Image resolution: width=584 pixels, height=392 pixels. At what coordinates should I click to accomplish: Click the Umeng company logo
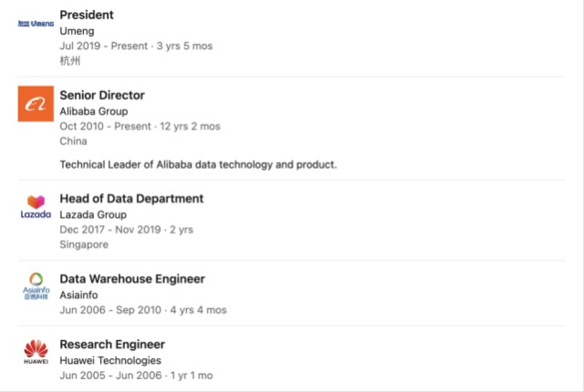click(x=36, y=23)
